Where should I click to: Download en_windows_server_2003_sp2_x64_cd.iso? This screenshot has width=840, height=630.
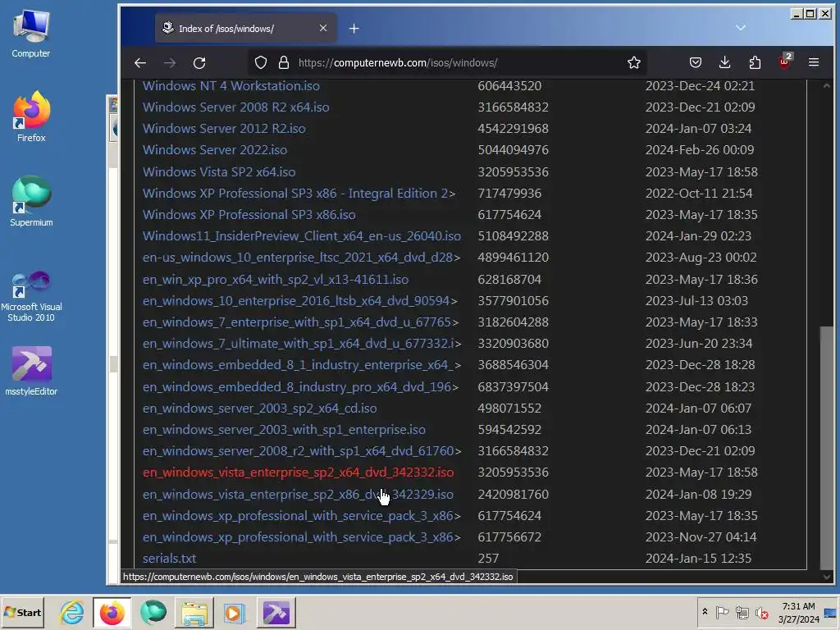pos(260,409)
